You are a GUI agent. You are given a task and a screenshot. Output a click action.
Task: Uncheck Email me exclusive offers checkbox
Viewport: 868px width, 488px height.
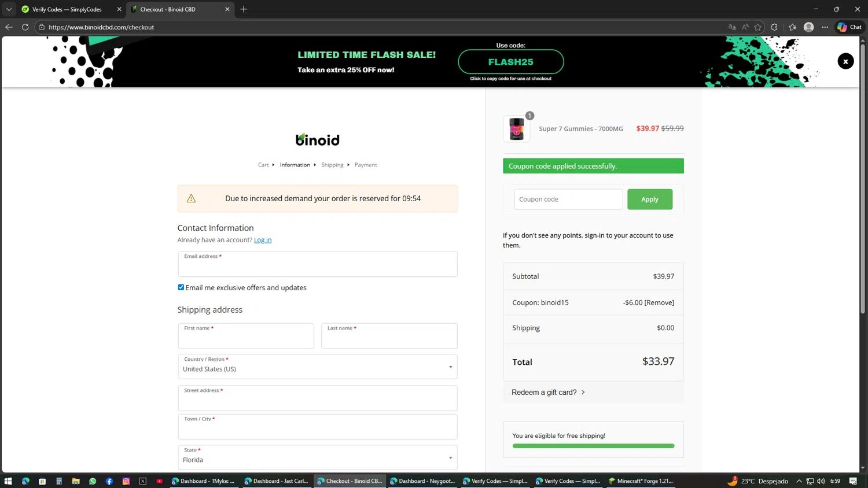[x=181, y=287]
